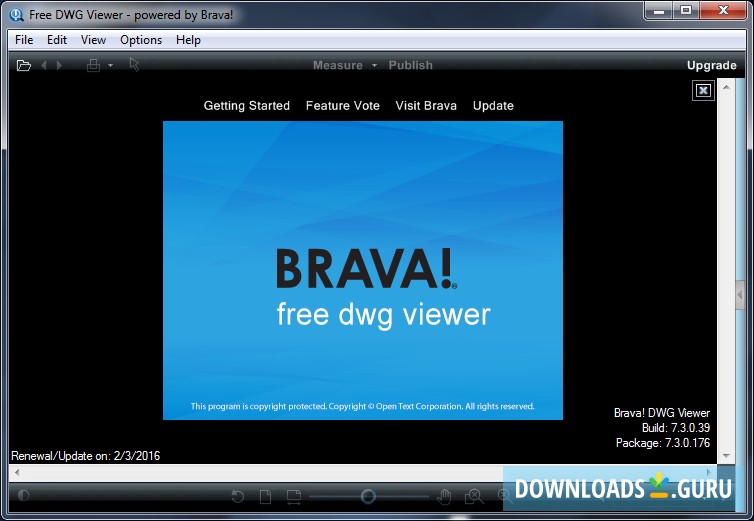
Task: Click the zoom slider handle
Action: [x=368, y=496]
